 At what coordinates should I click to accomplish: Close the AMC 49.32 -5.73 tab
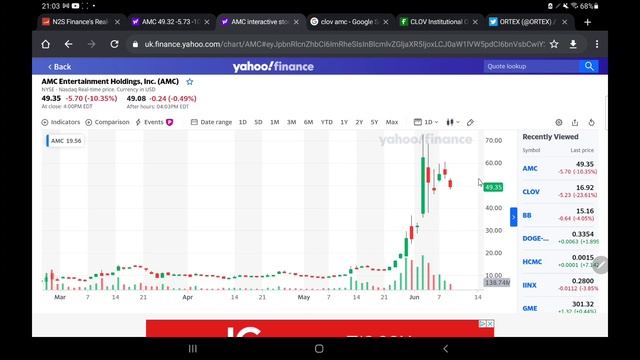207,22
